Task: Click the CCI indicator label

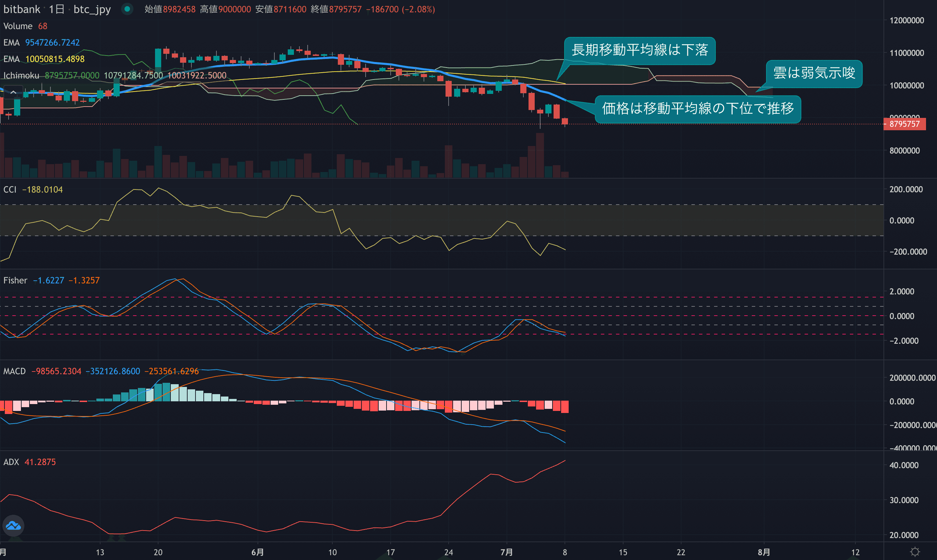Action: tap(10, 190)
